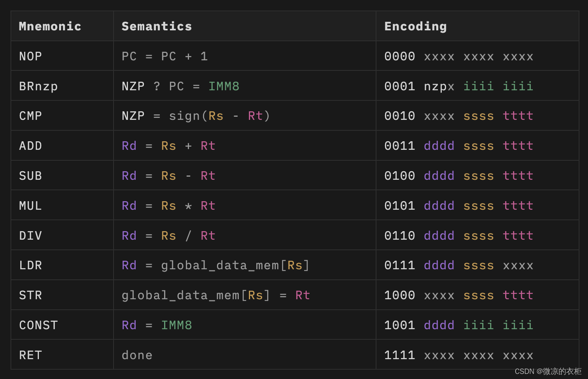Click the encoding starting with 1001

click(458, 325)
